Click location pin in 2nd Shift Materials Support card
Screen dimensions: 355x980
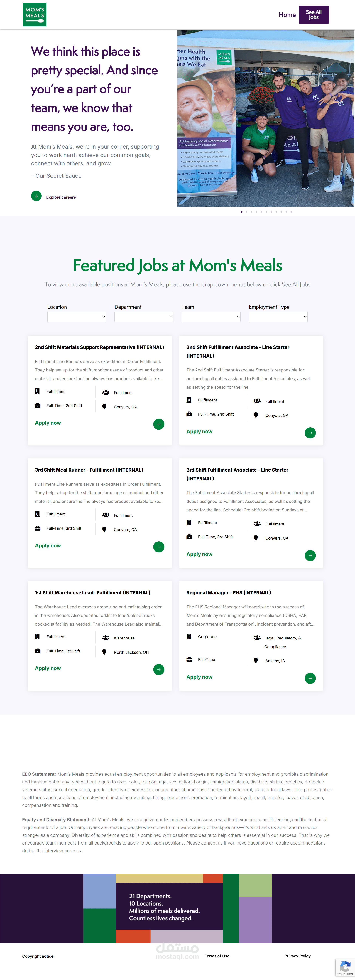coord(104,407)
